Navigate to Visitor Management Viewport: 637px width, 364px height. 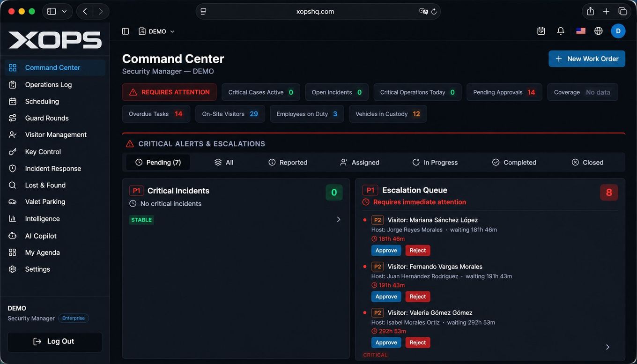[x=55, y=134]
